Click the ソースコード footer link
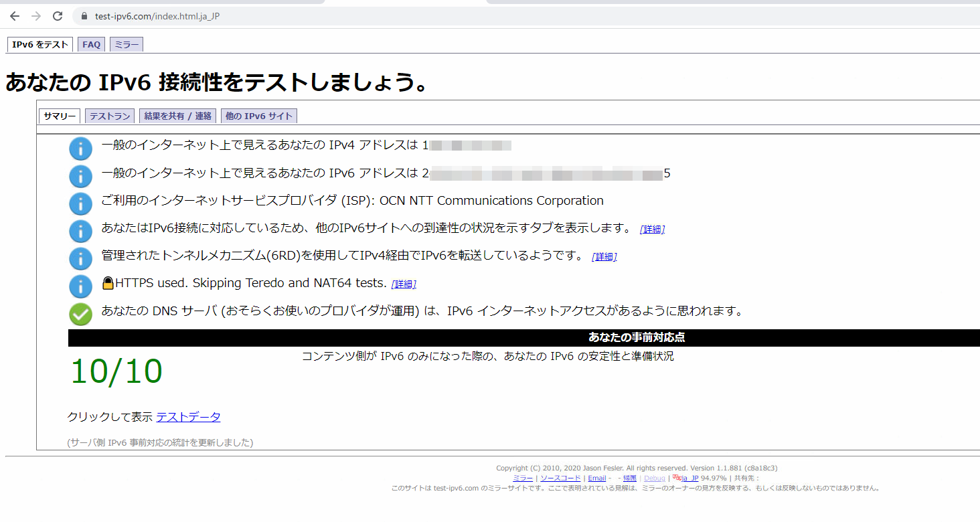 560,478
